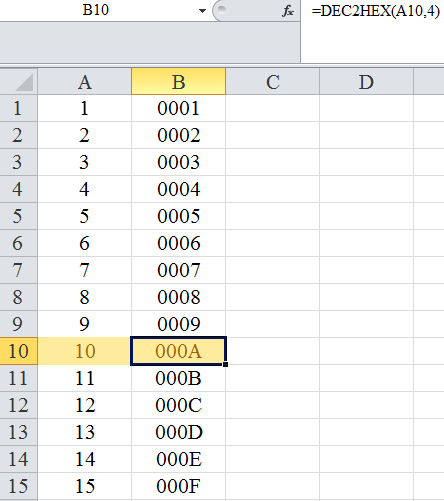
Task: Select column D header
Action: point(366,82)
